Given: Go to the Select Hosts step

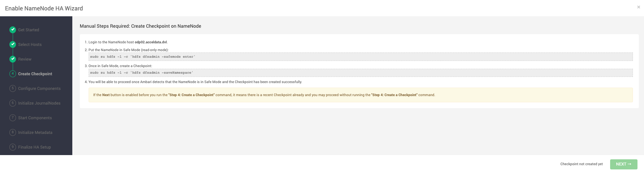Looking at the screenshot, I should pyautogui.click(x=30, y=45).
